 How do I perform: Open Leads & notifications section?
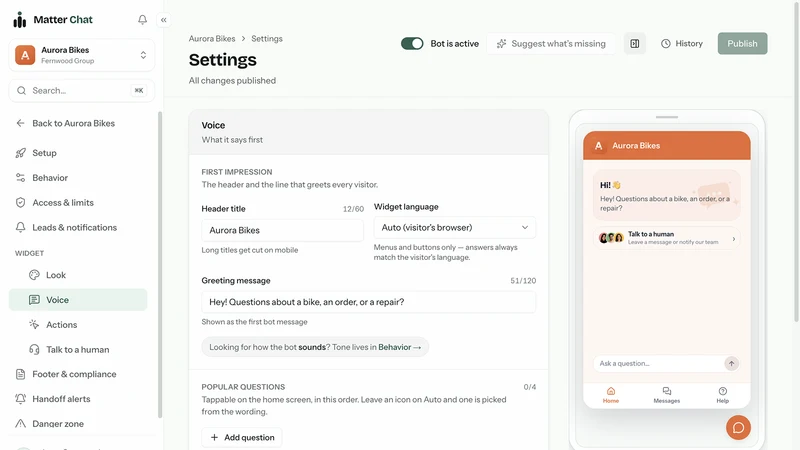click(74, 228)
